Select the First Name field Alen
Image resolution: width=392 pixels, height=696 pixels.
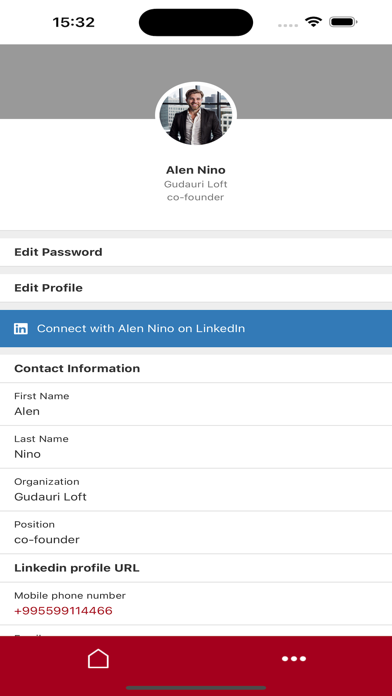coord(196,404)
